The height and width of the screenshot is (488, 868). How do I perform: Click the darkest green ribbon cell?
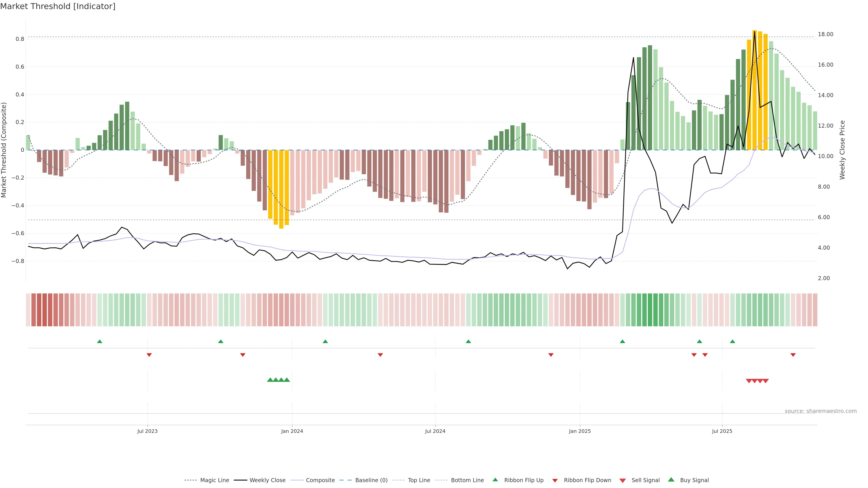[650, 310]
